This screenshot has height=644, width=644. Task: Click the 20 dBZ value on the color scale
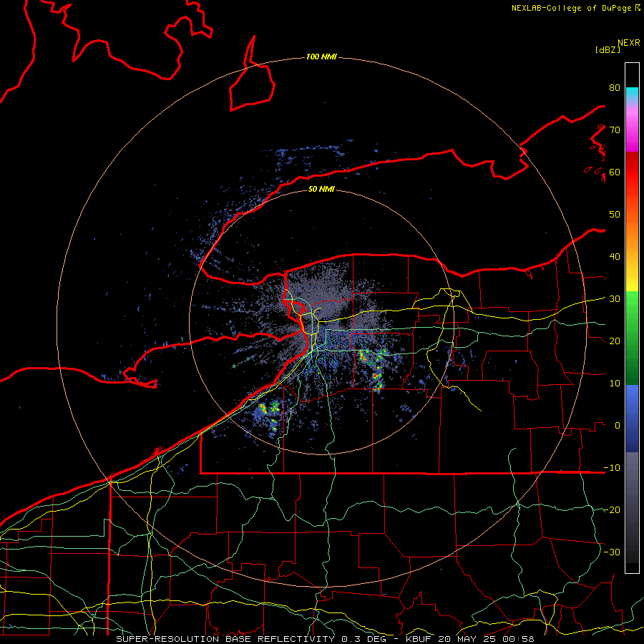coord(615,341)
